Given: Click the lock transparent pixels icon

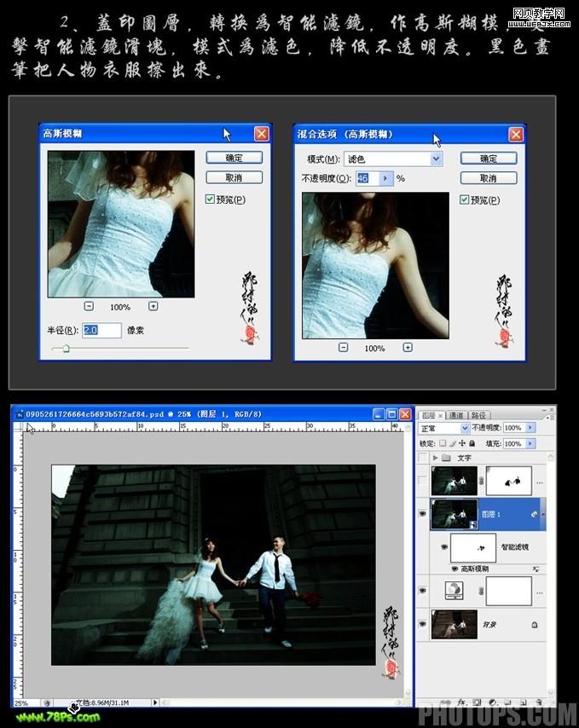Looking at the screenshot, I should click(x=443, y=443).
